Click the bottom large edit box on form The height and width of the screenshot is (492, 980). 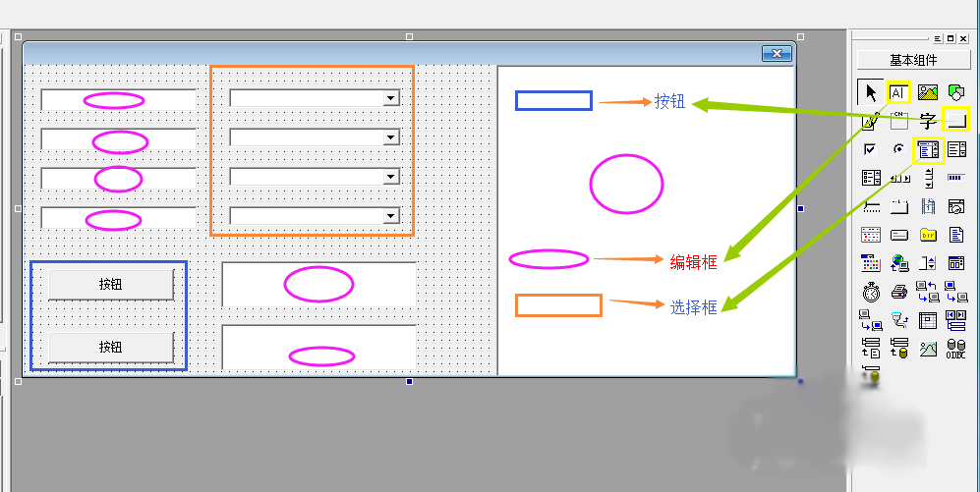click(319, 347)
